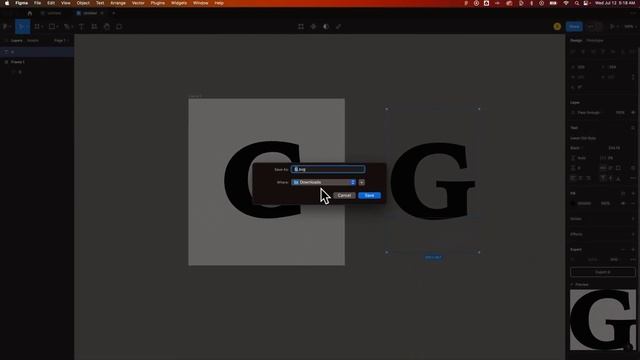Screen dimensions: 640x360
Task: Open fill styles icon in Fill section
Action: [623, 193]
